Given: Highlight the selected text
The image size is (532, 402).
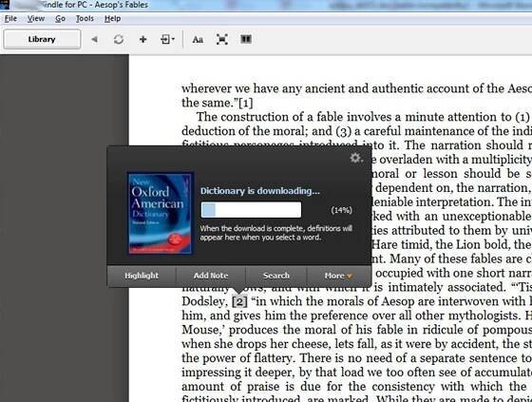Looking at the screenshot, I should pyautogui.click(x=142, y=276).
